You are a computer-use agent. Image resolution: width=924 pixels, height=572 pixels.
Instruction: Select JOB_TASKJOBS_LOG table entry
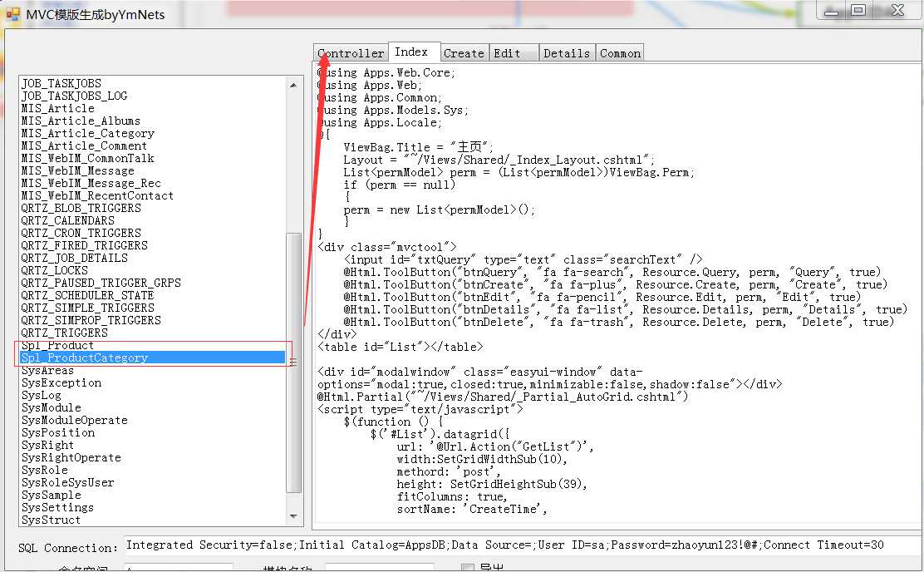(x=74, y=96)
